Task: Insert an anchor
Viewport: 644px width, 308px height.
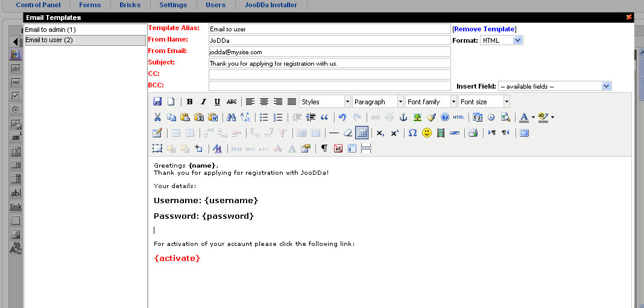Action: tap(403, 117)
